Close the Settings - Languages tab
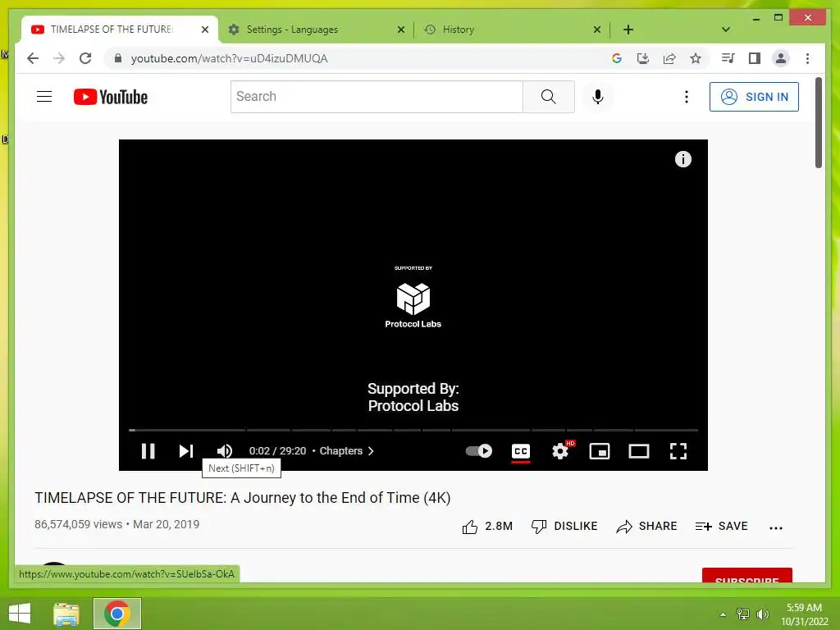The height and width of the screenshot is (630, 840). 400,30
